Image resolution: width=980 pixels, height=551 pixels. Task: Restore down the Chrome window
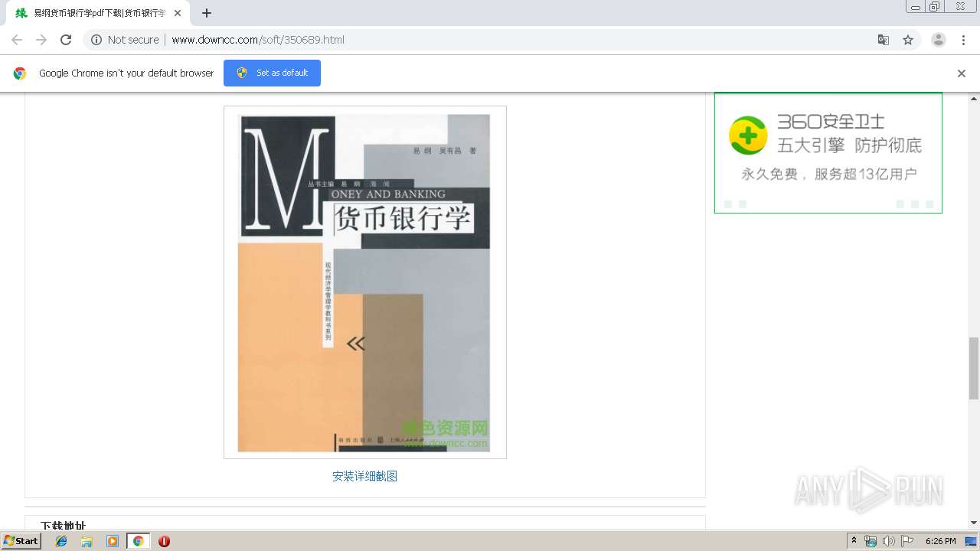[935, 7]
